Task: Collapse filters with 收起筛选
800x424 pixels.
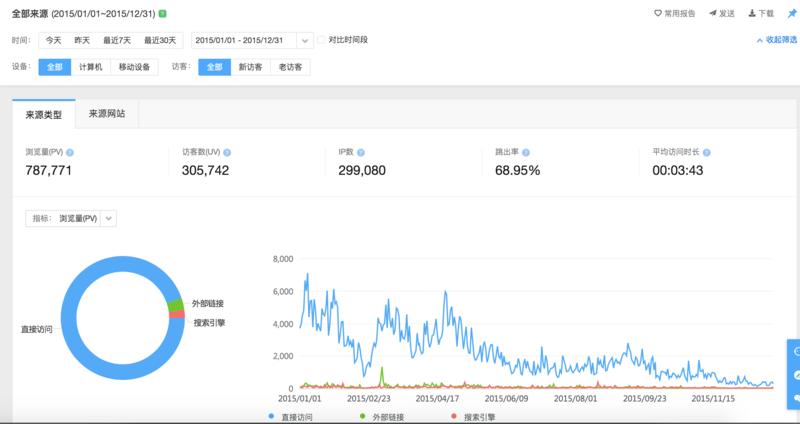Action: [777, 40]
